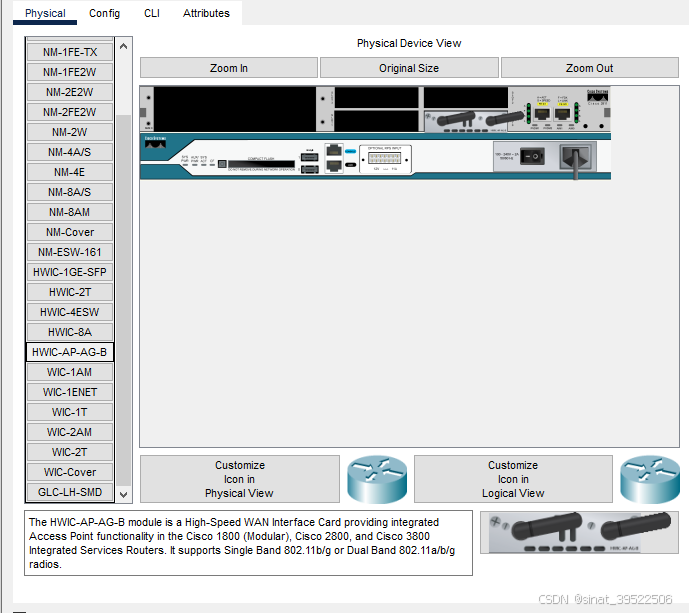This screenshot has width=689, height=613.
Task: Select GLC-LH-SMD module
Action: point(70,492)
